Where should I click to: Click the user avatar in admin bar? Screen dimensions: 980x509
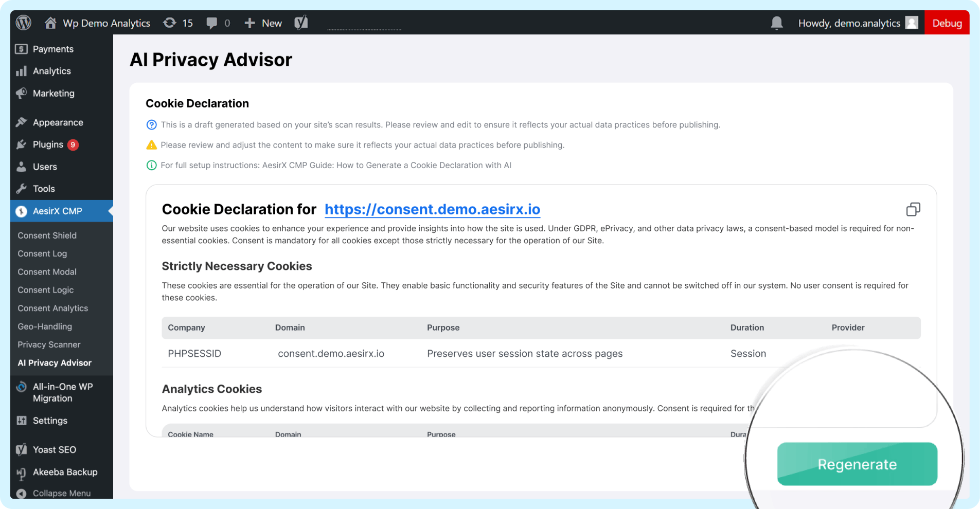click(912, 23)
